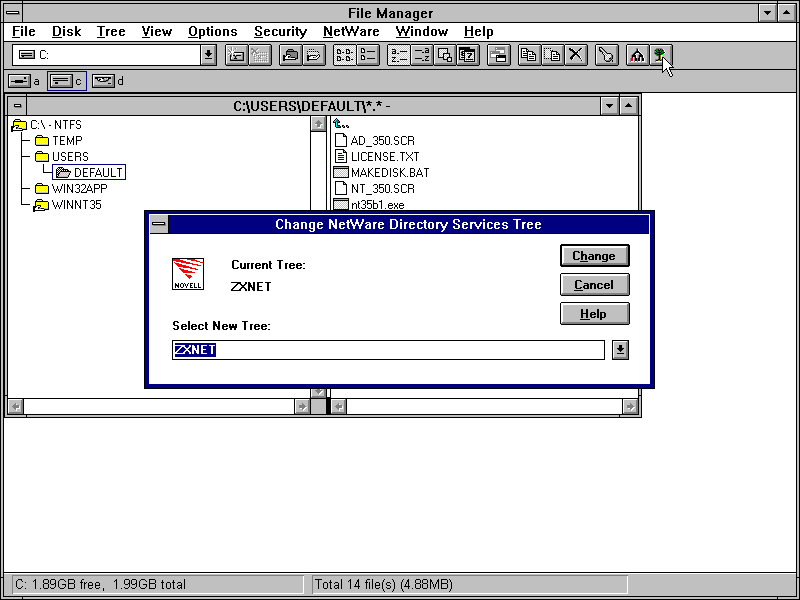Image resolution: width=800 pixels, height=600 pixels.
Task: Click the Change button in the dialog
Action: pyautogui.click(x=594, y=256)
